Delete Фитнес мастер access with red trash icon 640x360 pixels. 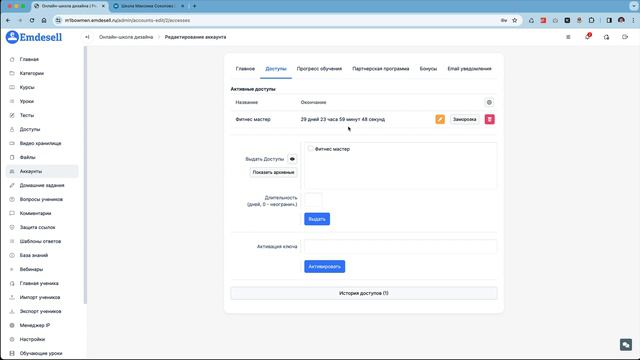click(x=489, y=119)
